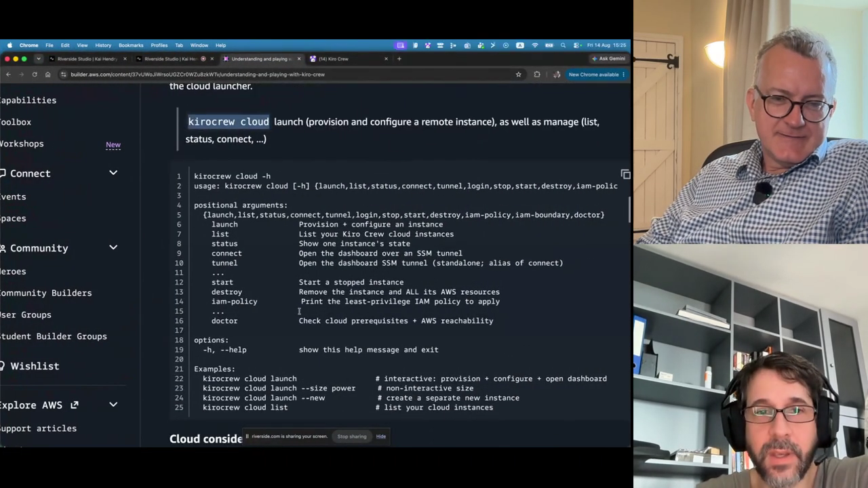Click New Chrome available update button
The height and width of the screenshot is (488, 868).
[x=597, y=75]
